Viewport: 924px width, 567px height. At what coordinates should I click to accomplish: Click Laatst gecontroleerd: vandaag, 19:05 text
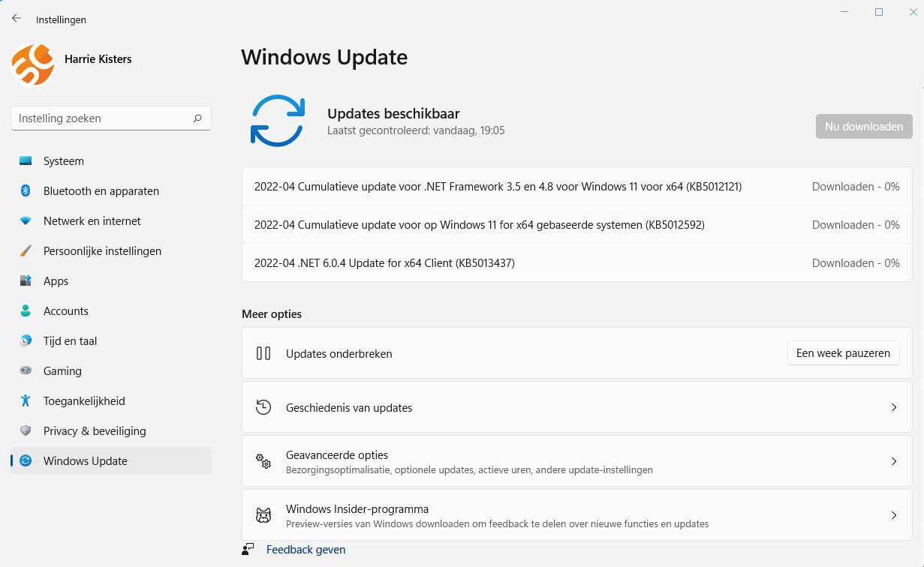point(416,130)
